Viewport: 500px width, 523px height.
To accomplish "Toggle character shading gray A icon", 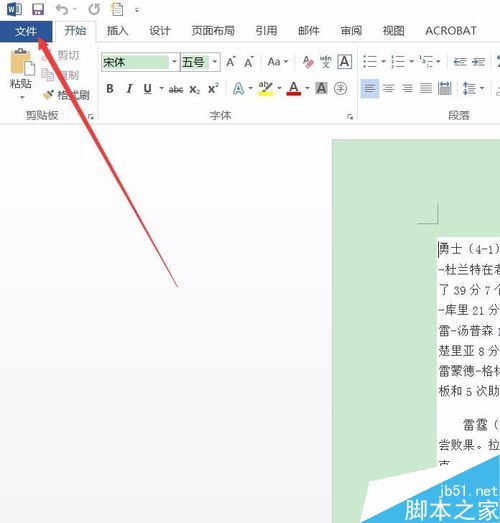I will (321, 88).
